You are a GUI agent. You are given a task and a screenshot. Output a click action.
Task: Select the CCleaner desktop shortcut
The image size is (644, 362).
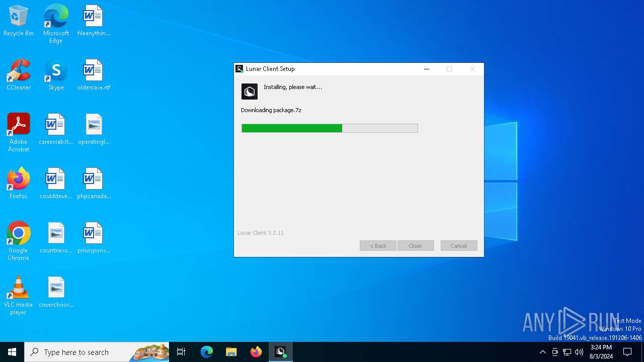(x=19, y=75)
